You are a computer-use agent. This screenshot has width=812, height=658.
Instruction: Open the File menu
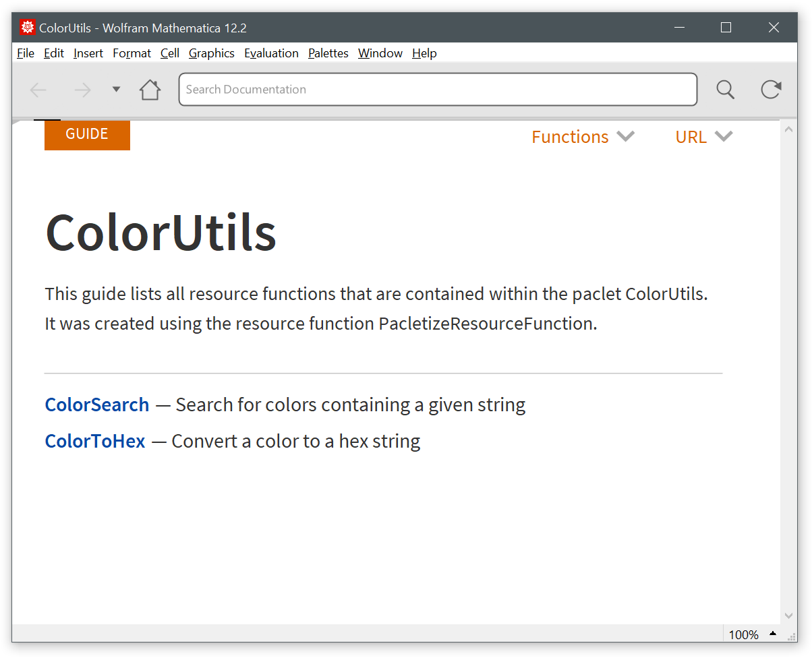click(26, 53)
